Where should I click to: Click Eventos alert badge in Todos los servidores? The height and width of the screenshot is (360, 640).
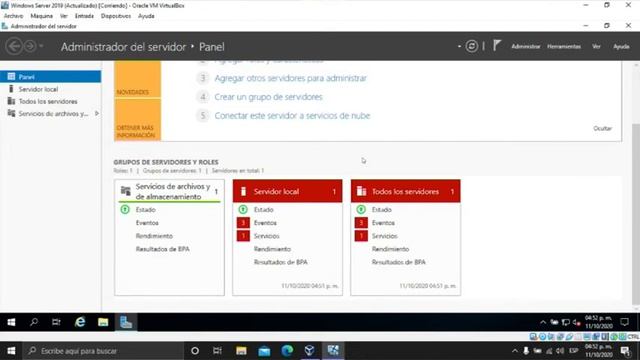tap(361, 222)
